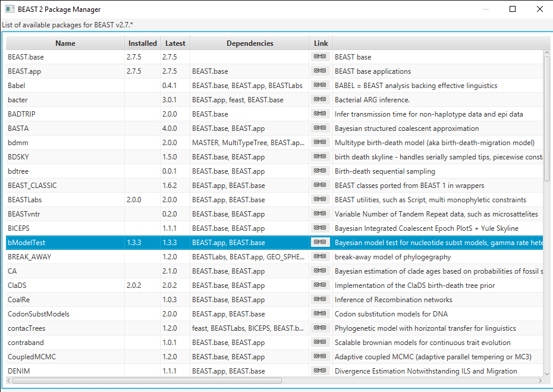This screenshot has height=392, width=553.
Task: Click the horizontal scrollbar thumb
Action: pyautogui.click(x=147, y=381)
